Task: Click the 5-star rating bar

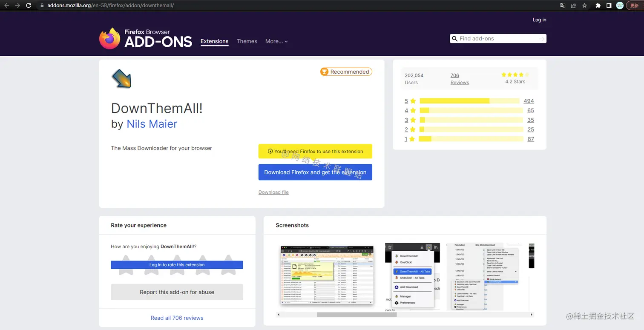Action: pos(469,101)
